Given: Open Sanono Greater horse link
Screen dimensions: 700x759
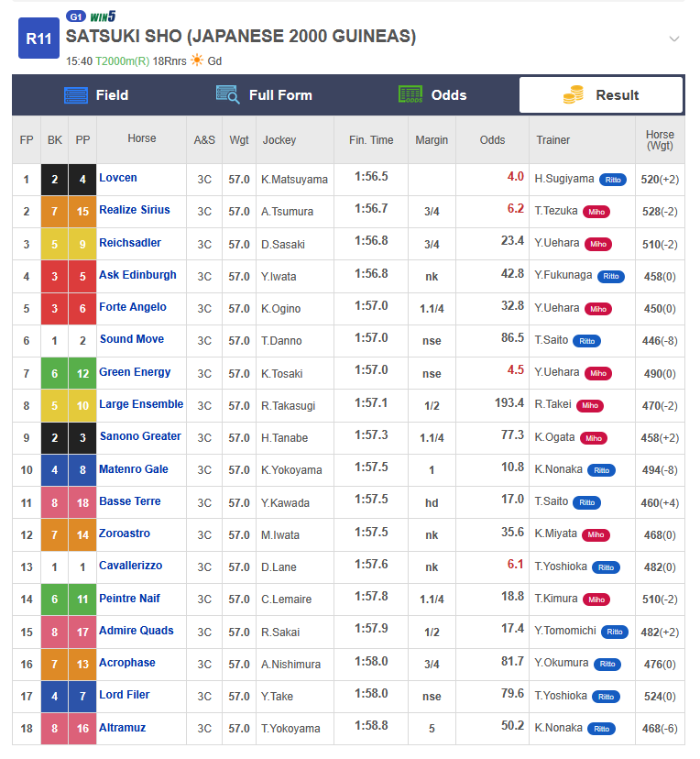Looking at the screenshot, I should coord(140,436).
